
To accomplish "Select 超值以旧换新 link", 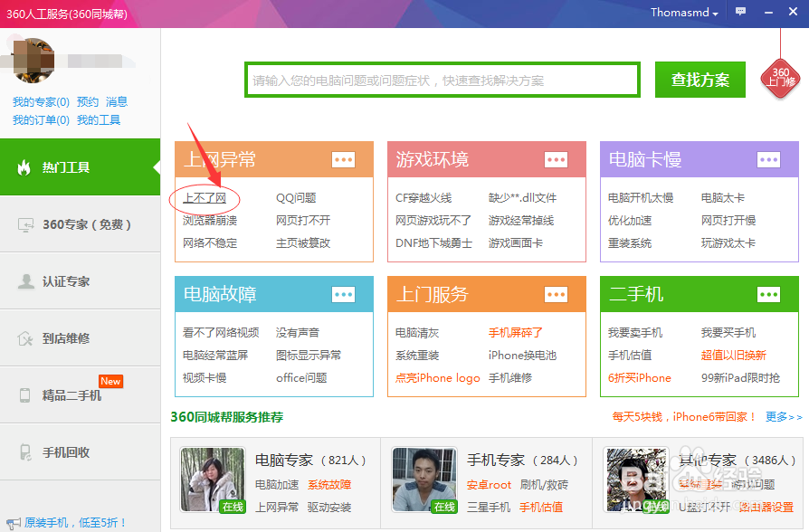I will tap(734, 356).
